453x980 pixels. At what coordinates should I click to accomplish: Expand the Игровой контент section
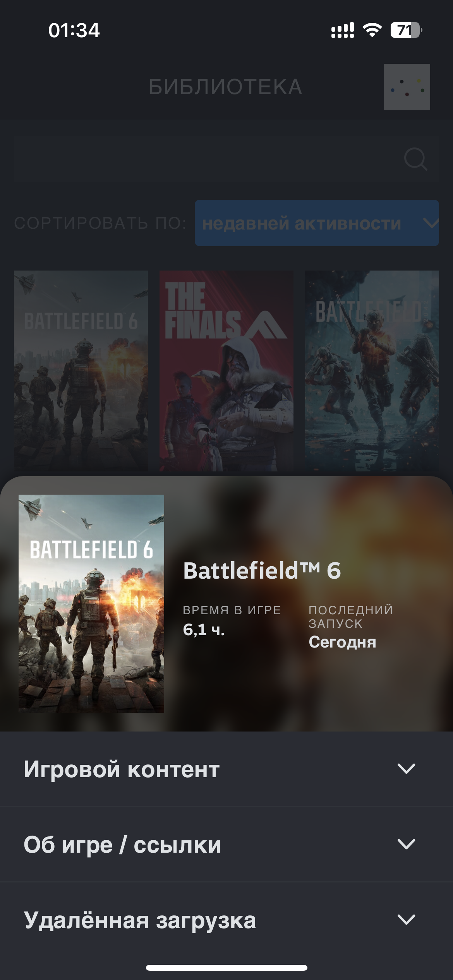pyautogui.click(x=226, y=769)
